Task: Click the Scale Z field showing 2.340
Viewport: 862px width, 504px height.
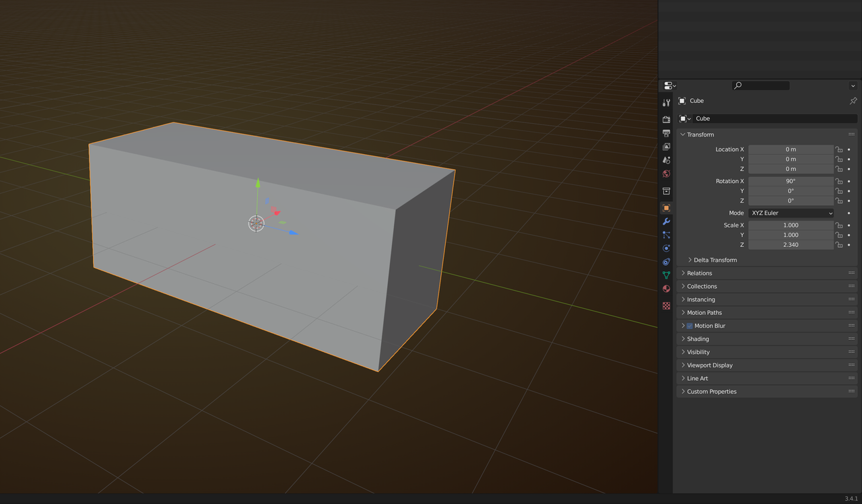Action: tap(791, 245)
